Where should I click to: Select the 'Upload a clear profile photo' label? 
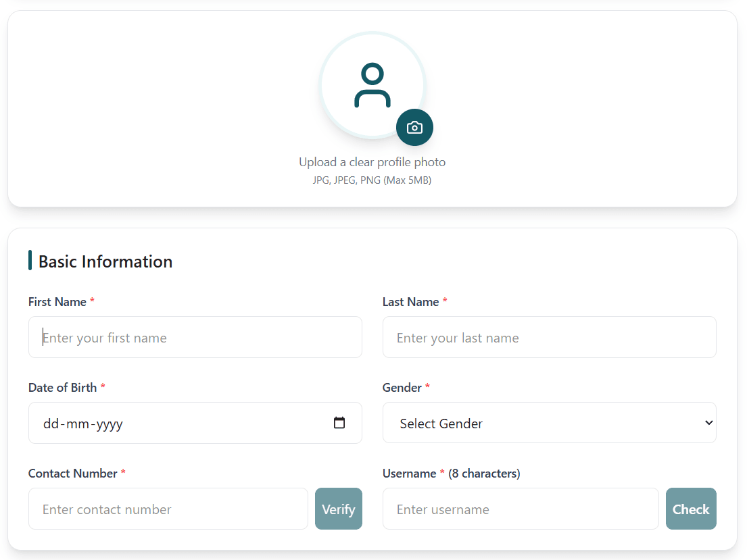click(x=372, y=161)
